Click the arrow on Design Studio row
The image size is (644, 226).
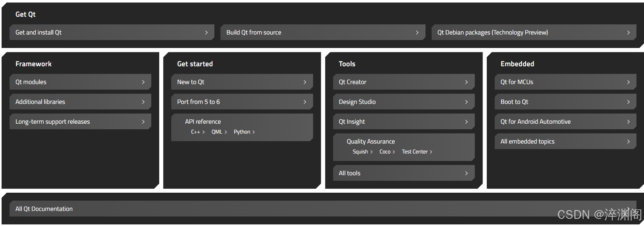[467, 102]
